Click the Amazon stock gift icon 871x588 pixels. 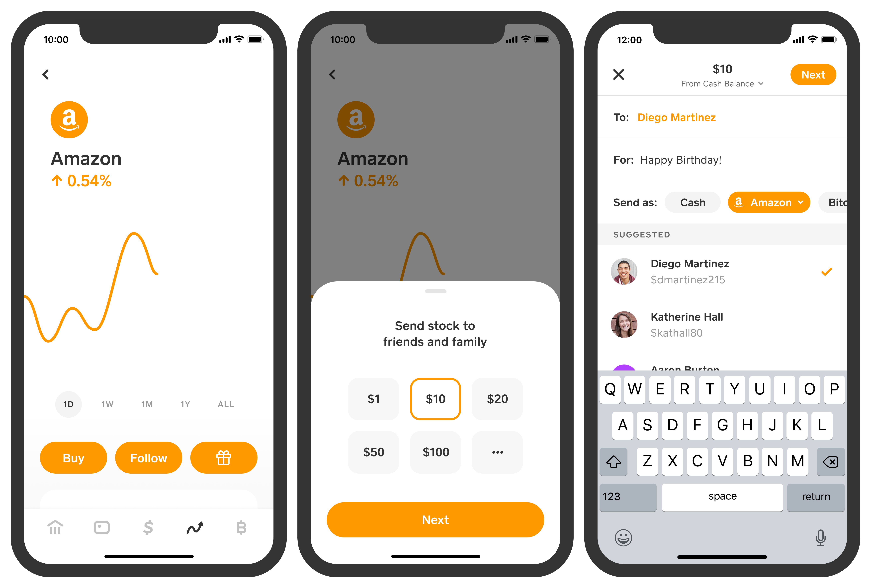point(223,457)
